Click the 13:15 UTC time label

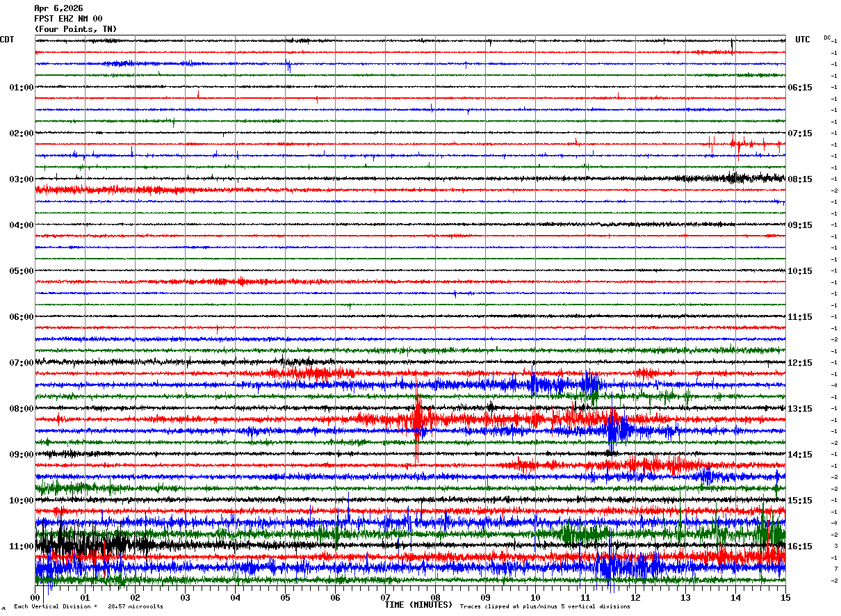point(800,409)
